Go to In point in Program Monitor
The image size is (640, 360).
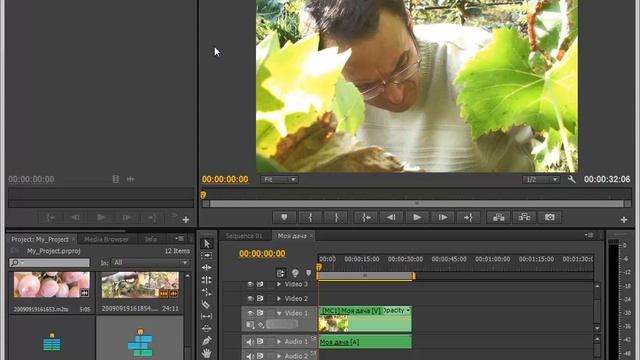pos(366,218)
